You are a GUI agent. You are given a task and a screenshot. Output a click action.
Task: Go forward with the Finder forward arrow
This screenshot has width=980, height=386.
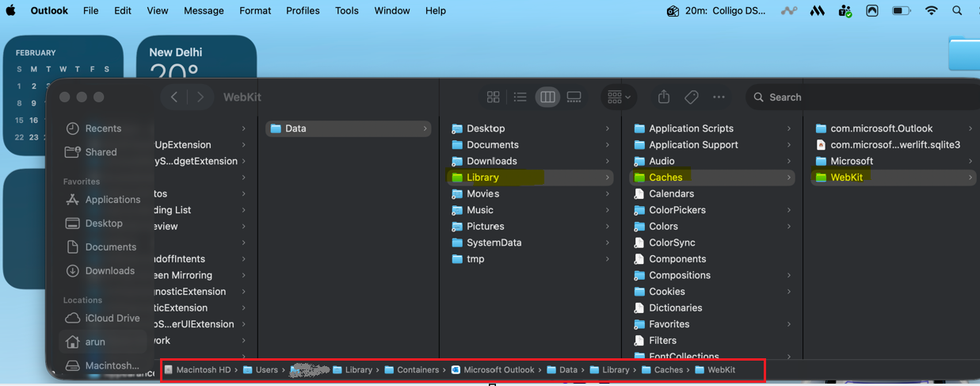pyautogui.click(x=200, y=97)
